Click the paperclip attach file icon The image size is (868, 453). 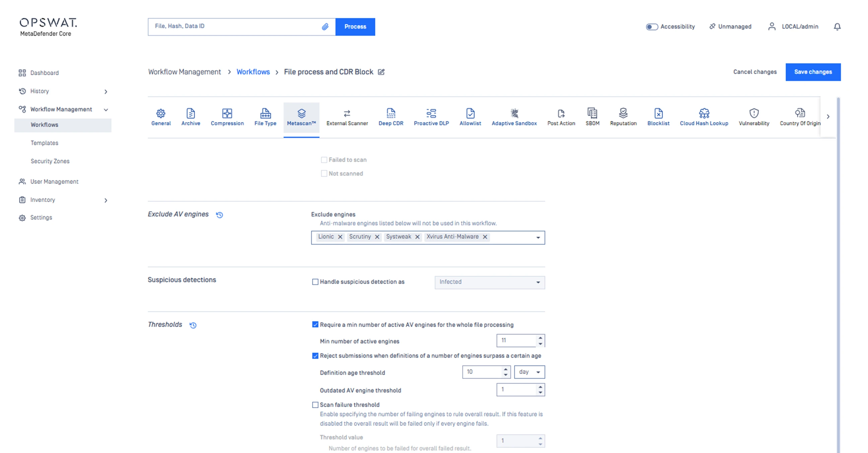click(x=325, y=26)
